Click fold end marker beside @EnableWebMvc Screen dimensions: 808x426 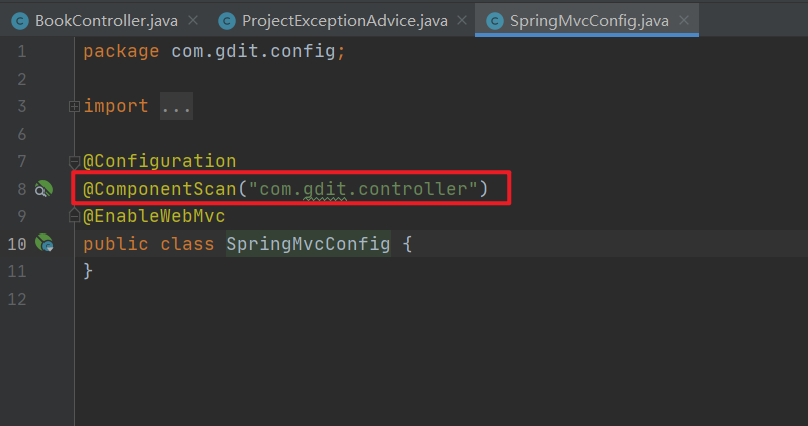coord(74,215)
